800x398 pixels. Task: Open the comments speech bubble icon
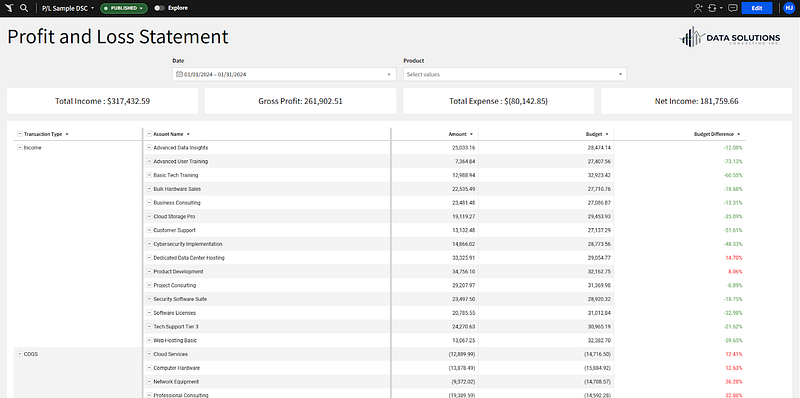(733, 8)
